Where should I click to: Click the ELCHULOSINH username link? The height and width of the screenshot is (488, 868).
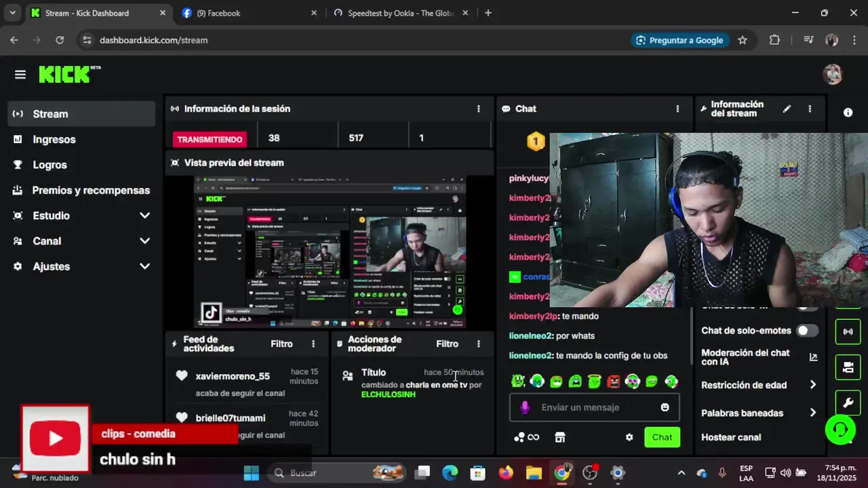389,394
